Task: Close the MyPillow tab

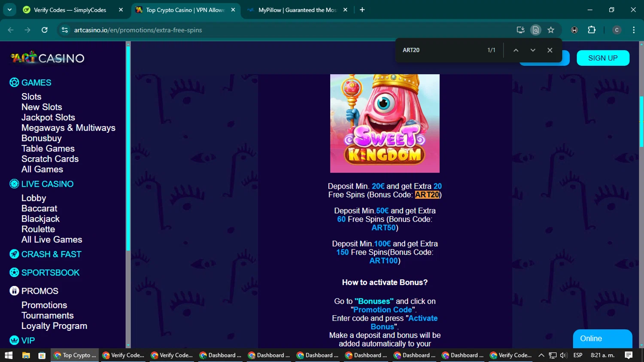Action: pyautogui.click(x=345, y=10)
